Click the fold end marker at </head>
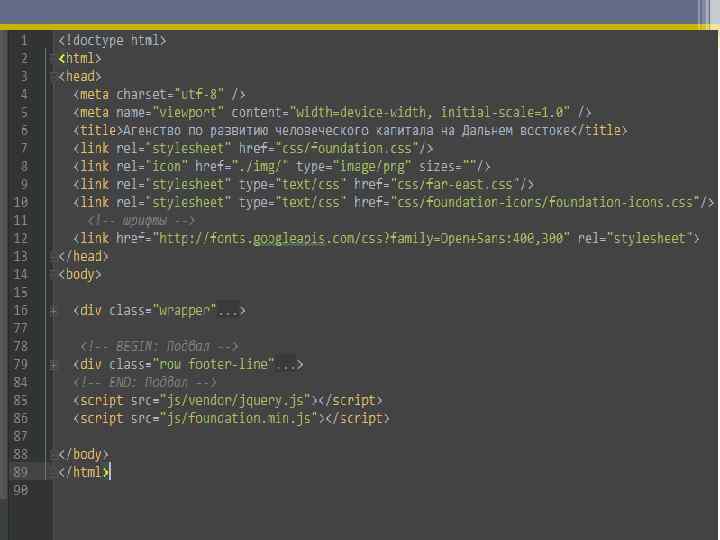The width and height of the screenshot is (720, 540). (53, 257)
